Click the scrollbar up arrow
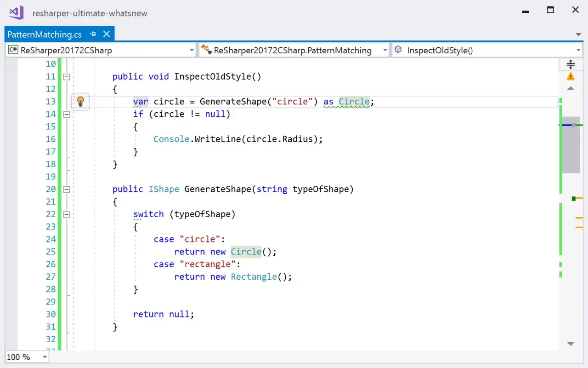The width and height of the screenshot is (588, 368). coord(571,88)
